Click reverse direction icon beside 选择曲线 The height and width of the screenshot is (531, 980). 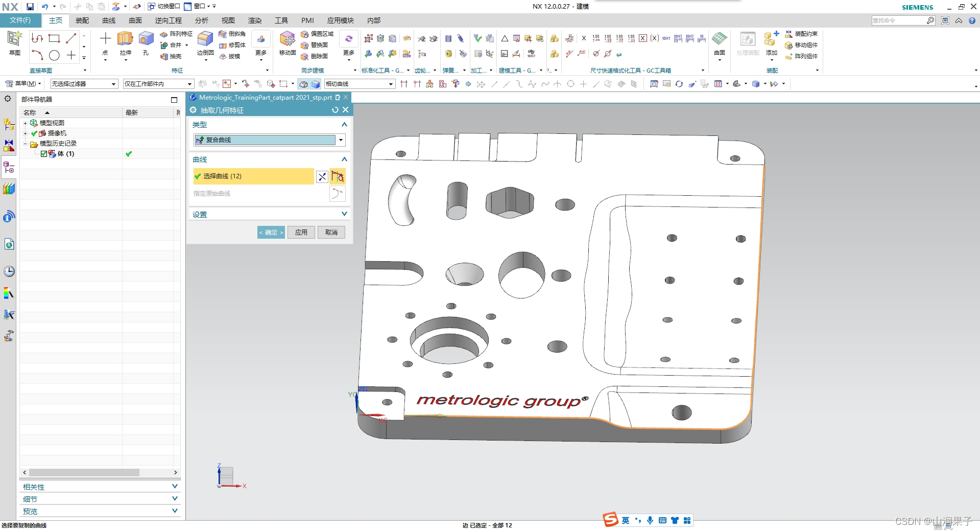pyautogui.click(x=322, y=177)
